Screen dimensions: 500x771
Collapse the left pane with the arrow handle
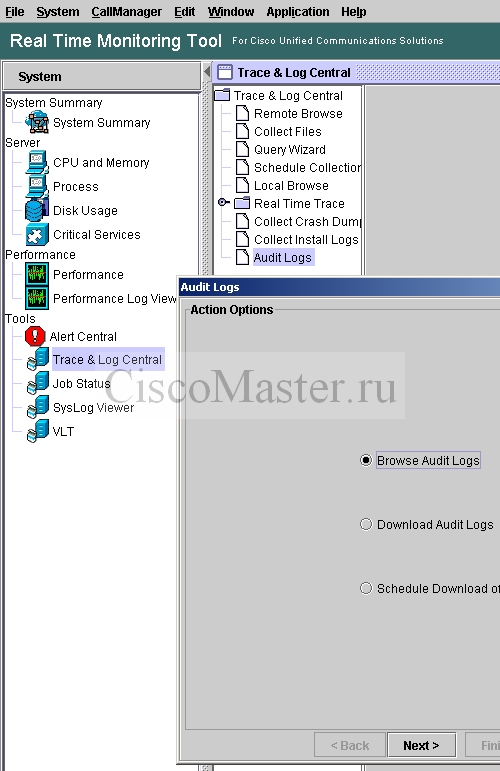pyautogui.click(x=207, y=72)
